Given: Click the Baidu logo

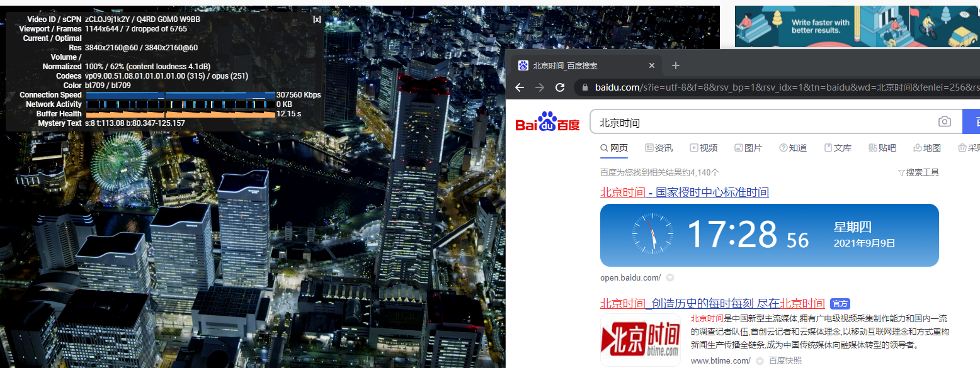Looking at the screenshot, I should [547, 123].
